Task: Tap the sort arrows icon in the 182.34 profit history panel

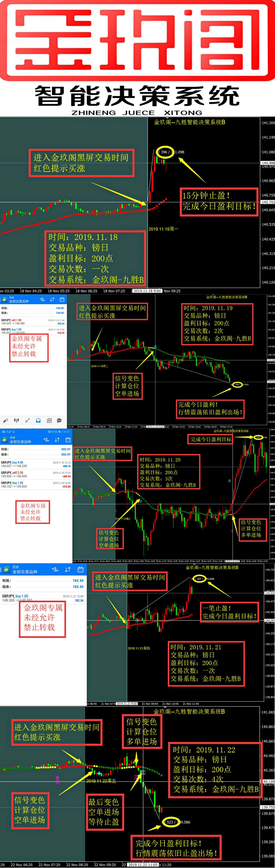Action: pyautogui.click(x=68, y=569)
